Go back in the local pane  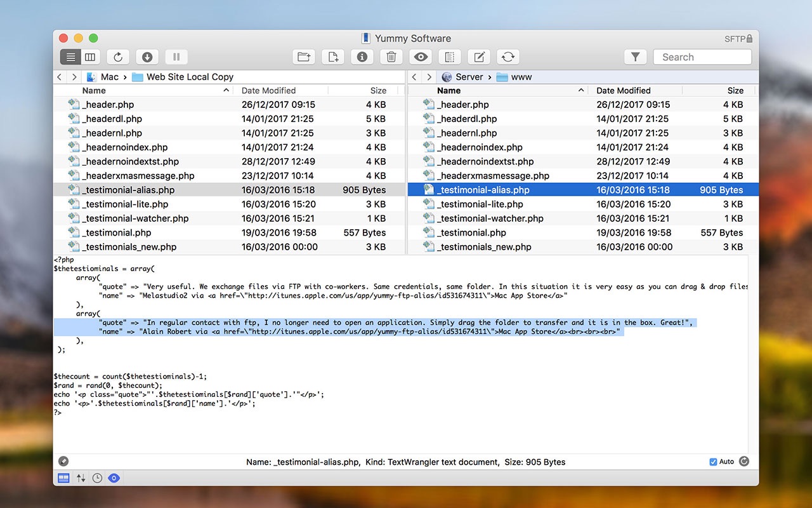(60, 77)
